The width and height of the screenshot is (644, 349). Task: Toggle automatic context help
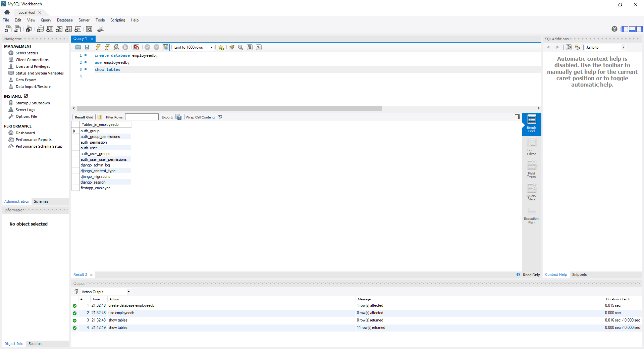(x=578, y=47)
